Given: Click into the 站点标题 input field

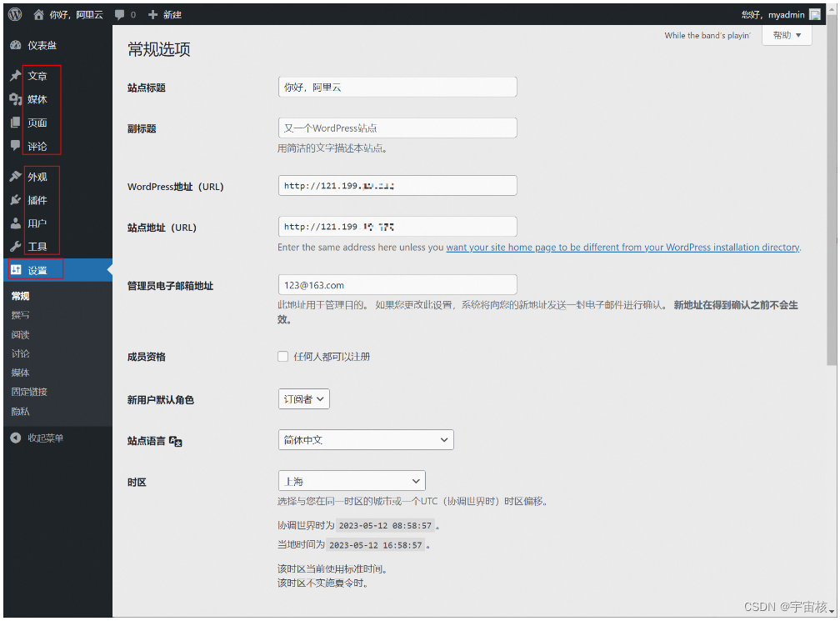Looking at the screenshot, I should click(397, 87).
